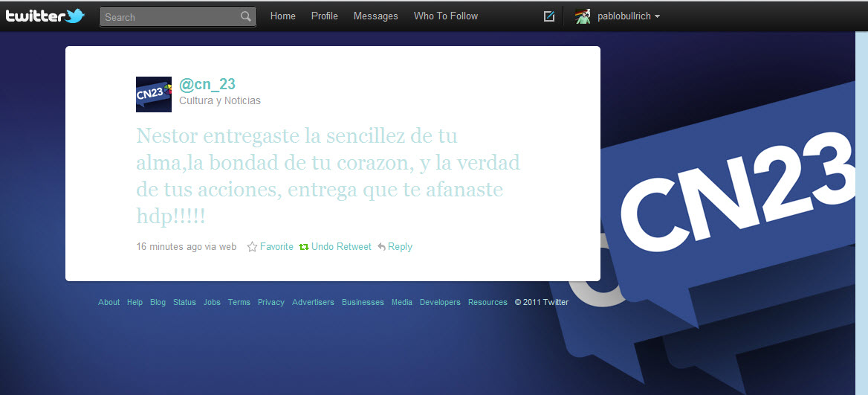868x395 pixels.
Task: Open the Media footer link
Action: pos(402,303)
